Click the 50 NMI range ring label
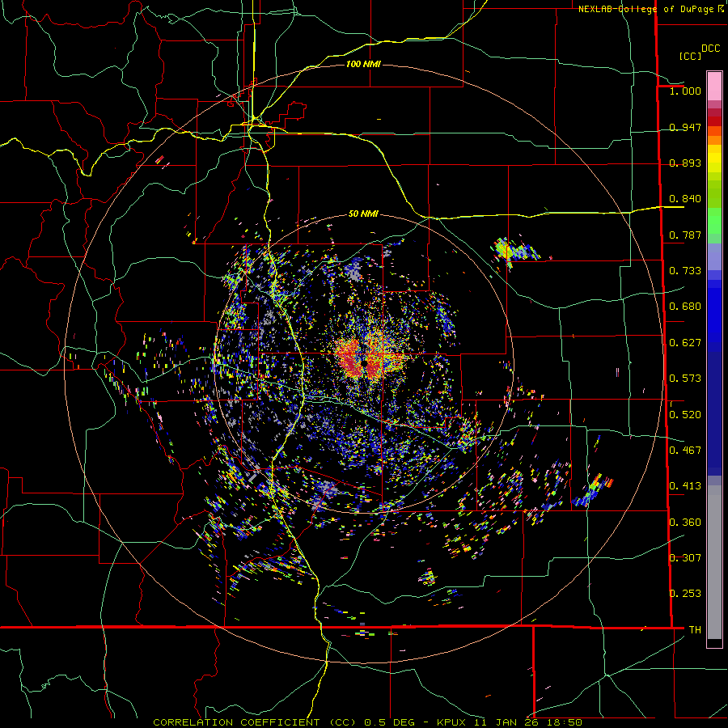The image size is (728, 728). 363,214
